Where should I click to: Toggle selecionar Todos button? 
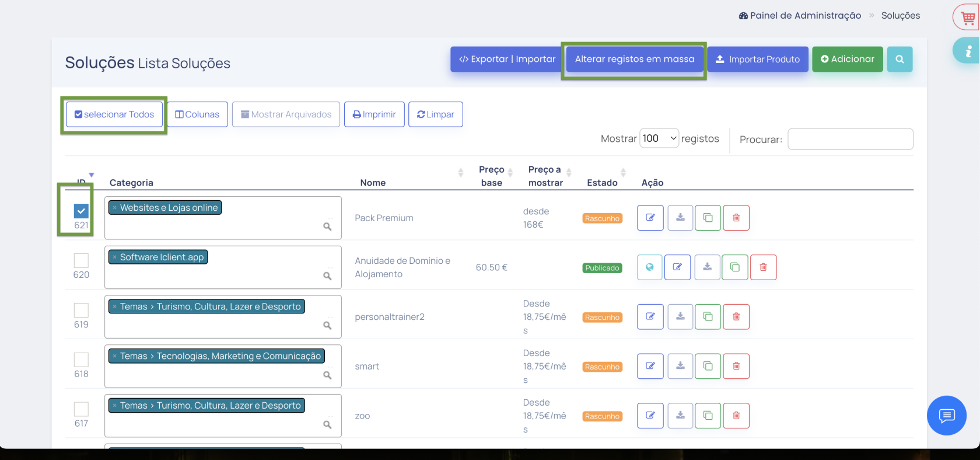click(x=114, y=114)
